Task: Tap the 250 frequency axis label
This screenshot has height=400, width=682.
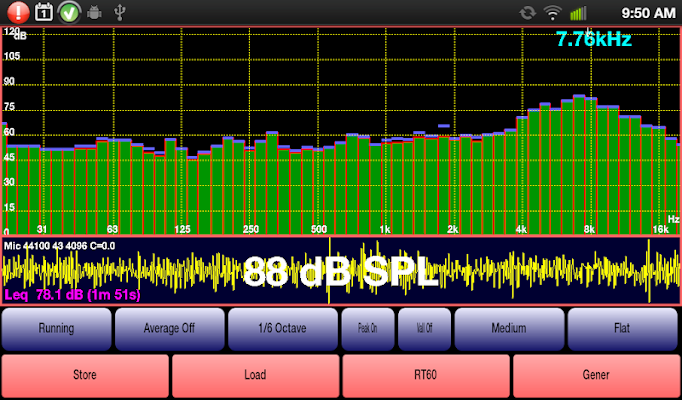Action: (x=251, y=229)
